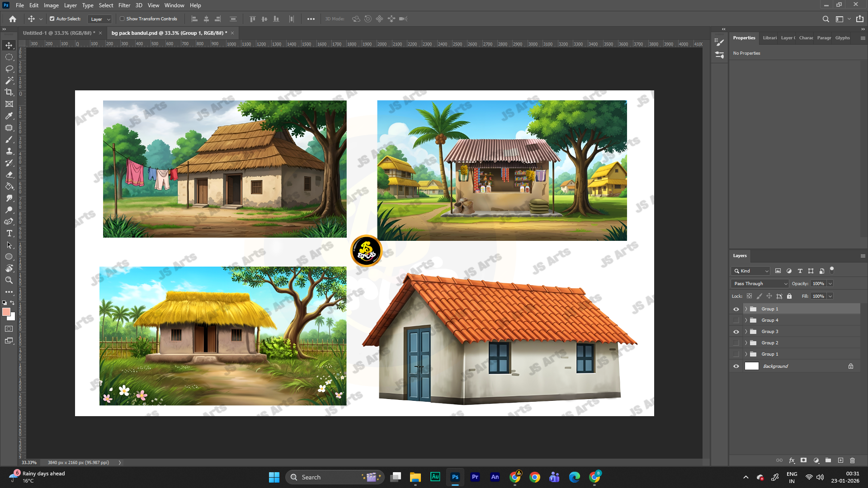Select the Horizontal Type tool
The image size is (868, 488).
pyautogui.click(x=9, y=233)
